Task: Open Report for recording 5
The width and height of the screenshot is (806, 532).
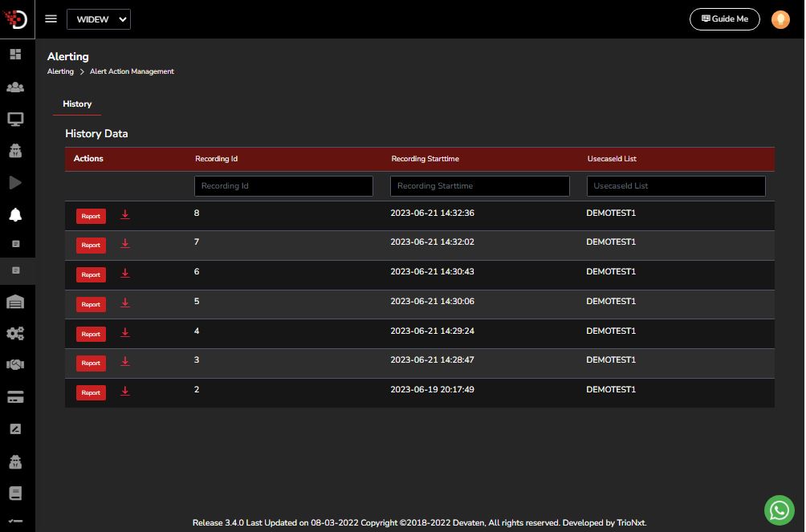Action: [91, 305]
